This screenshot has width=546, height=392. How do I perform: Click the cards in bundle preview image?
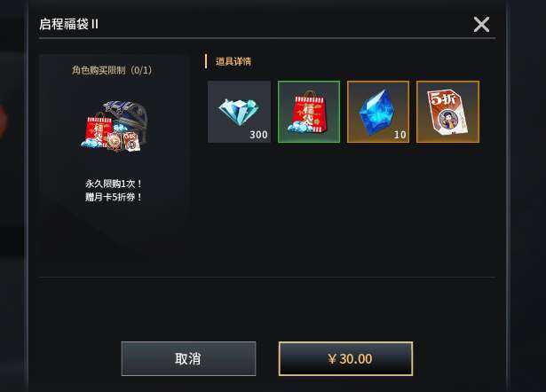tap(123, 142)
